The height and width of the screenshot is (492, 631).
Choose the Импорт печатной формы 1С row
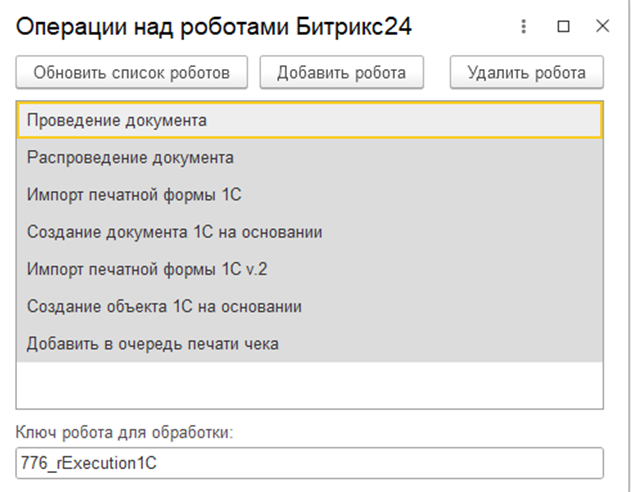coord(310,195)
